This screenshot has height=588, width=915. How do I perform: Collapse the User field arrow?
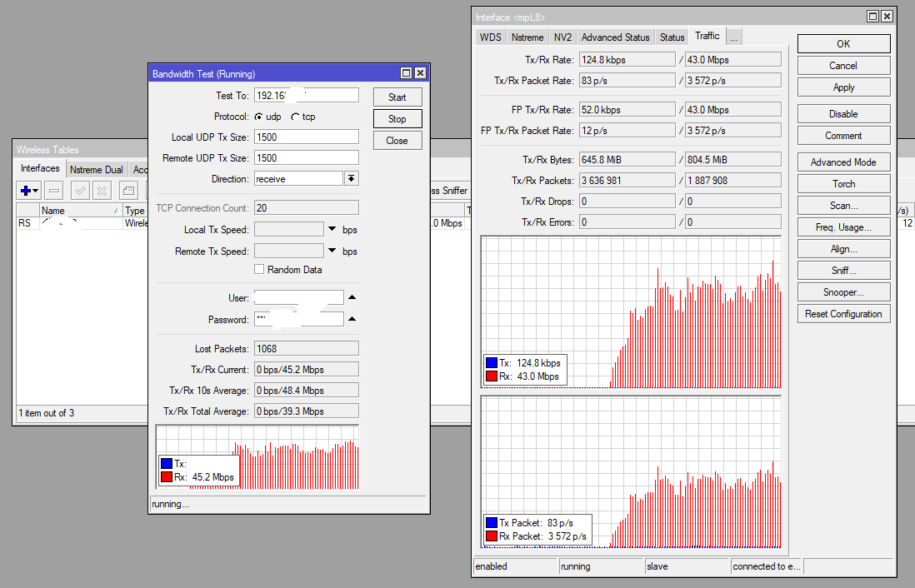coord(352,297)
